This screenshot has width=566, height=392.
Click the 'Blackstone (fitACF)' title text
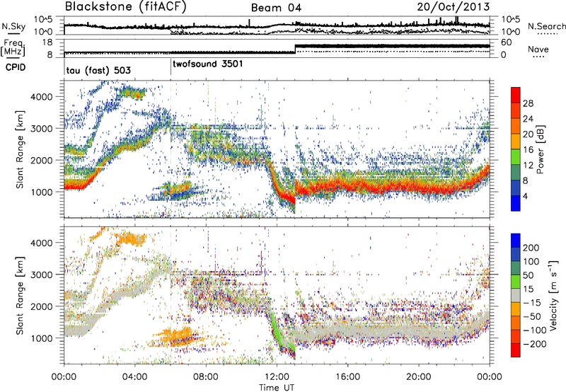126,7
